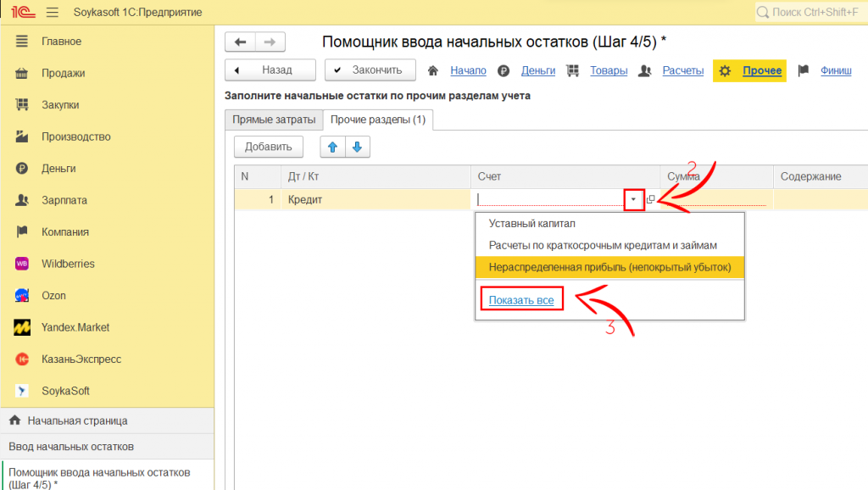Expand the Счет field dropdown arrow
Screen dimensions: 868x490
632,200
